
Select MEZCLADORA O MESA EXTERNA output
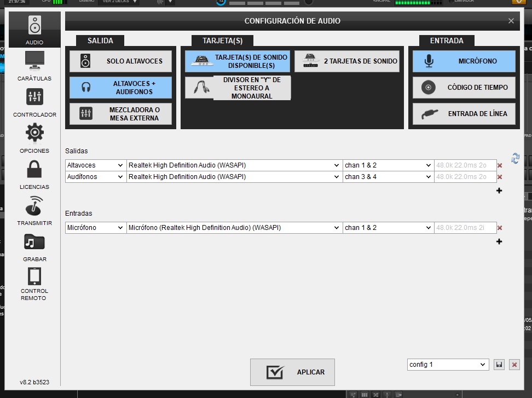[x=120, y=113]
